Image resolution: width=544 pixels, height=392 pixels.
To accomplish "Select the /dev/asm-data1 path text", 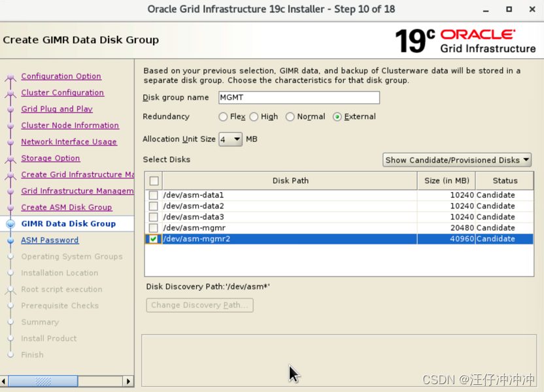I will coord(194,195).
